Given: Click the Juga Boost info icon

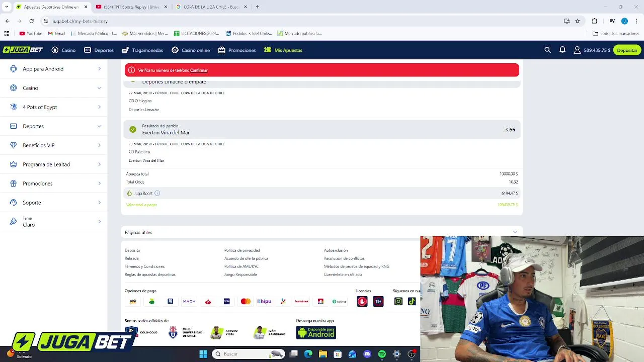Looking at the screenshot, I should [157, 193].
